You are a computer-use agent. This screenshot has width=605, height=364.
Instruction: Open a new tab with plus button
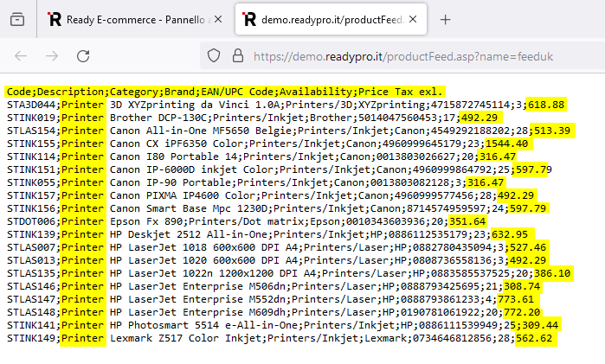coord(445,20)
